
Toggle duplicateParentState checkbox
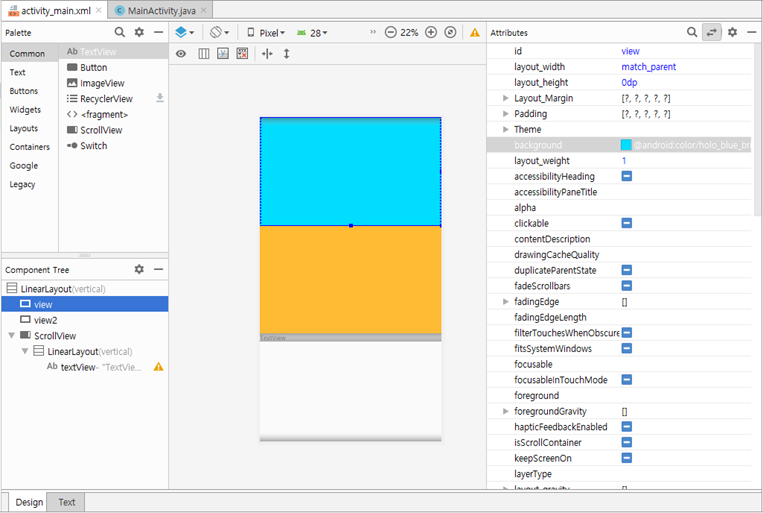coord(627,270)
